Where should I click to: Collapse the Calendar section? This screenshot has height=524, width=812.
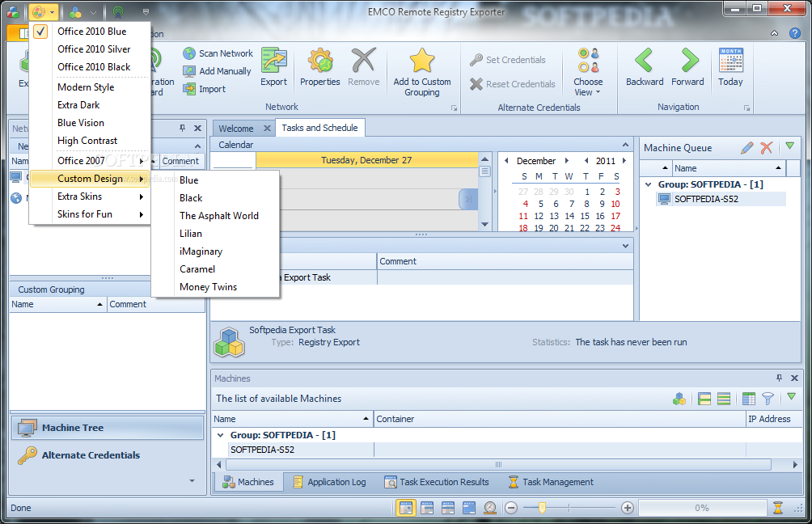click(625, 145)
